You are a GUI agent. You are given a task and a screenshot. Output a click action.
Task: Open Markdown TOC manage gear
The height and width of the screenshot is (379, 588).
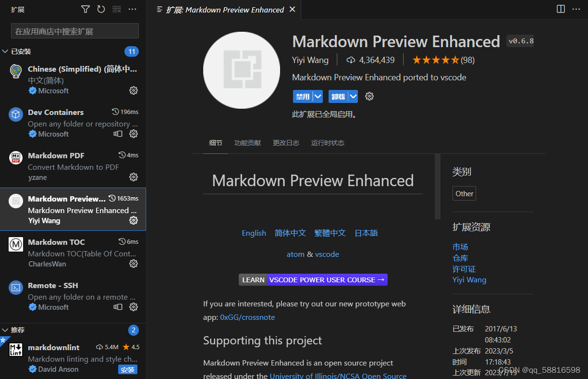tap(134, 264)
